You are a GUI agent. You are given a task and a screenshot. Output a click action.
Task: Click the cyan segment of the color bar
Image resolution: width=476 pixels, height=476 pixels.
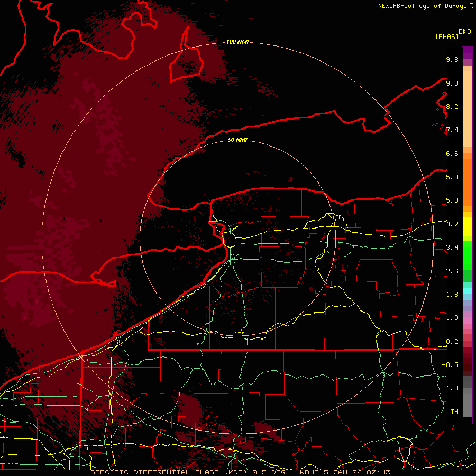coord(467,290)
